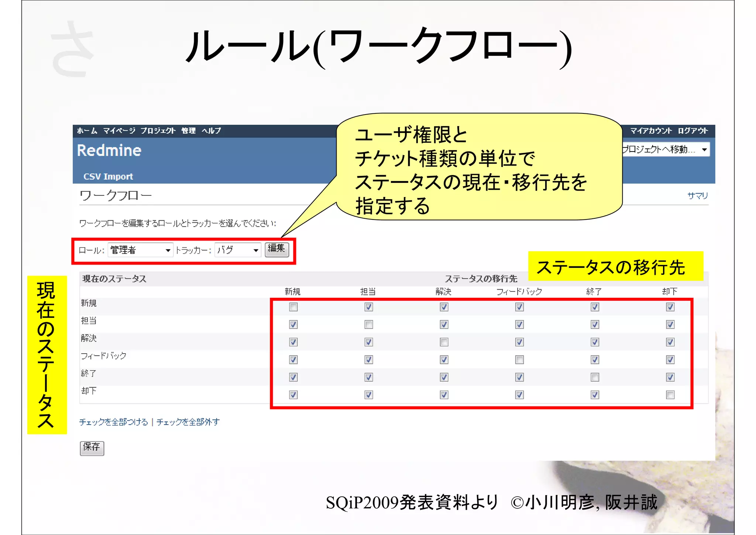Uncheck 新規 to フィードバック transition checkbox
The width and height of the screenshot is (756, 535).
point(519,307)
